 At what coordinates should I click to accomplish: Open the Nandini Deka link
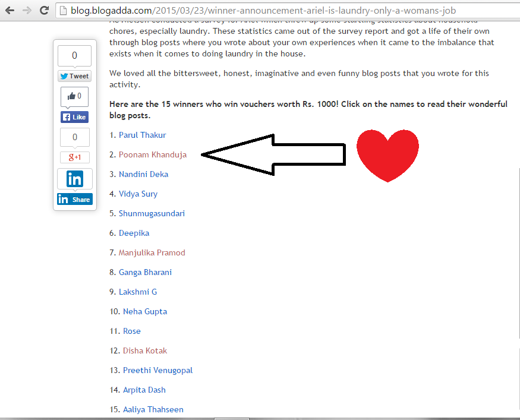pyautogui.click(x=143, y=174)
